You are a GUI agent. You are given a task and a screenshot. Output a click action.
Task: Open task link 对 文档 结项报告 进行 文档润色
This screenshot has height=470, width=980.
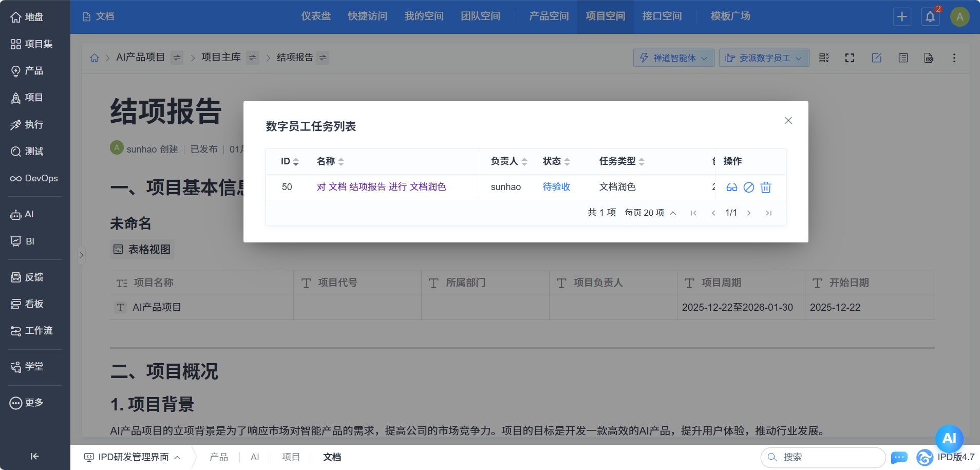tap(381, 187)
